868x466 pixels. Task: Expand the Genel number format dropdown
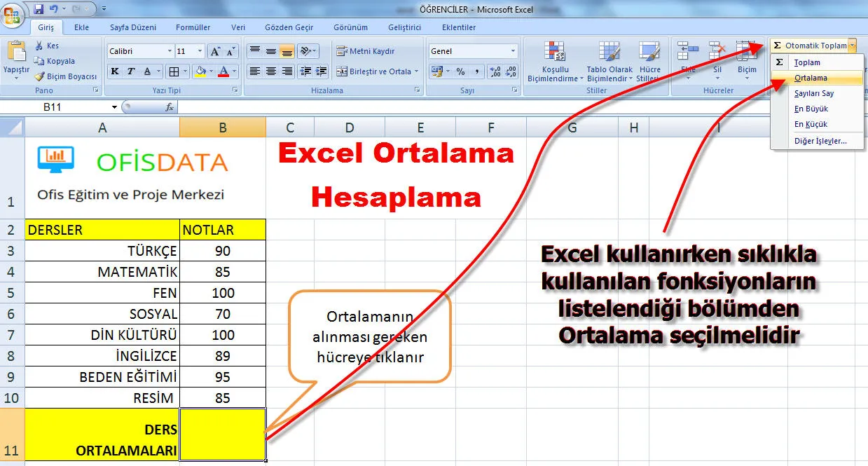pyautogui.click(x=513, y=51)
